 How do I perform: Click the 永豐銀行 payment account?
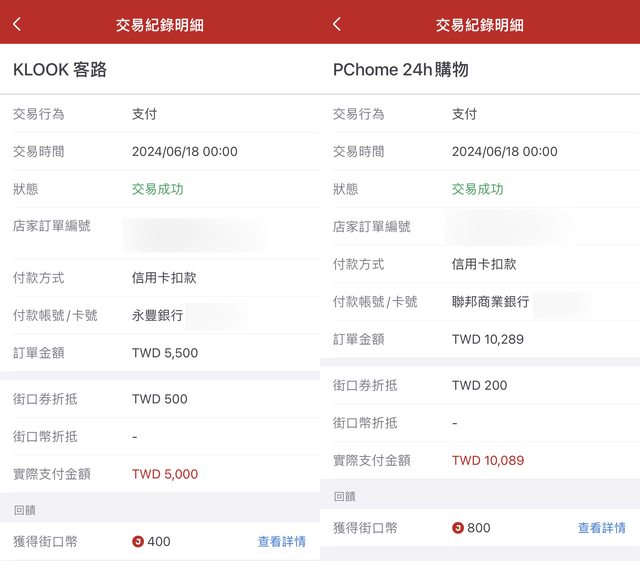click(x=158, y=315)
